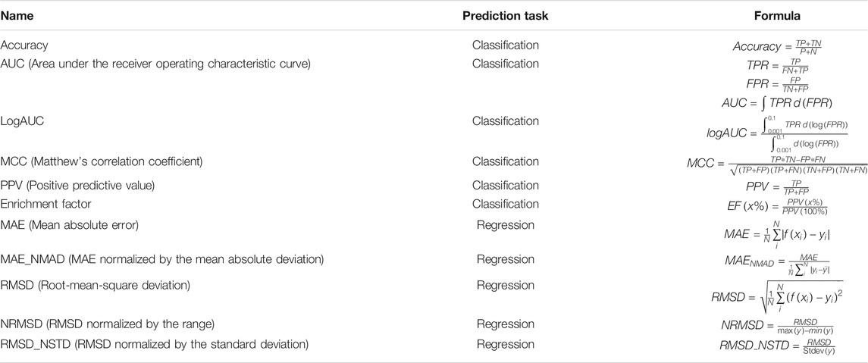Image resolution: width=868 pixels, height=363 pixels.
Task: Click the EF (x%) formula
Action: [777, 208]
